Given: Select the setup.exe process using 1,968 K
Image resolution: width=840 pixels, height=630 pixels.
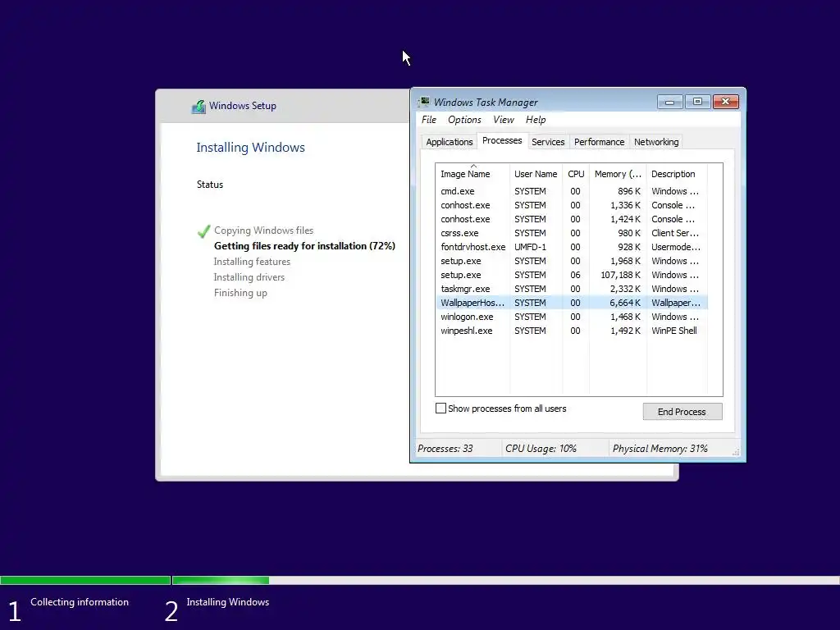Looking at the screenshot, I should [572, 261].
